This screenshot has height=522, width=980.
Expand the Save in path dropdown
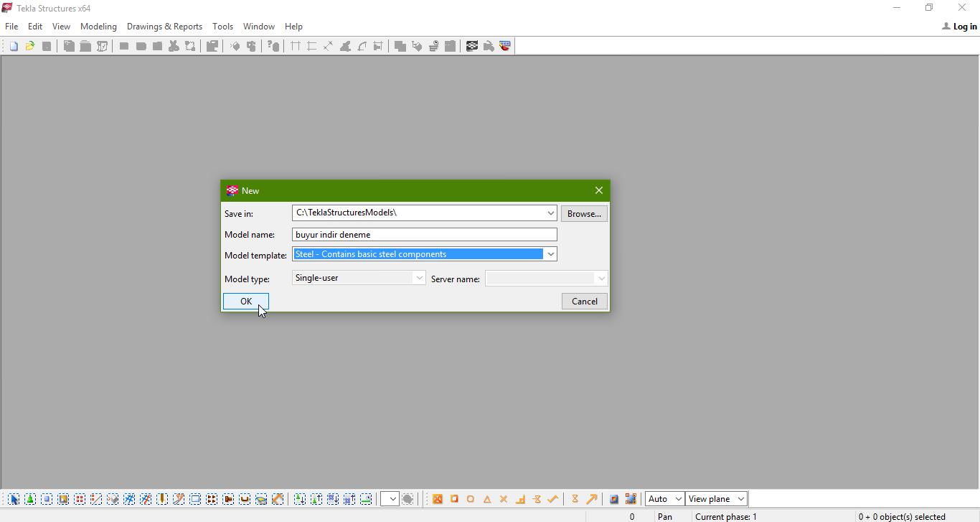coord(550,213)
